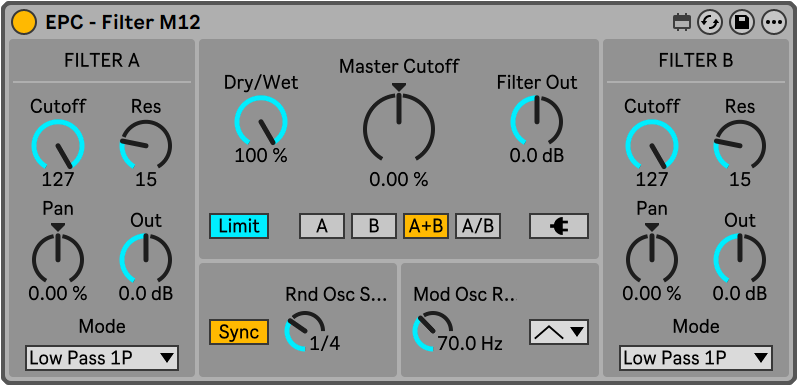The width and height of the screenshot is (798, 386).
Task: Click the Filter A Cutoff knob
Action: [58, 145]
